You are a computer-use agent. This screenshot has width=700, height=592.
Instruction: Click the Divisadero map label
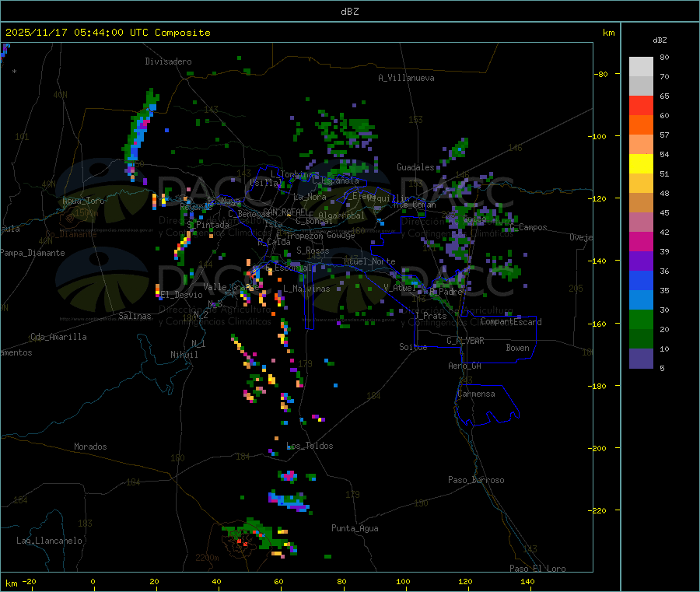coord(168,61)
